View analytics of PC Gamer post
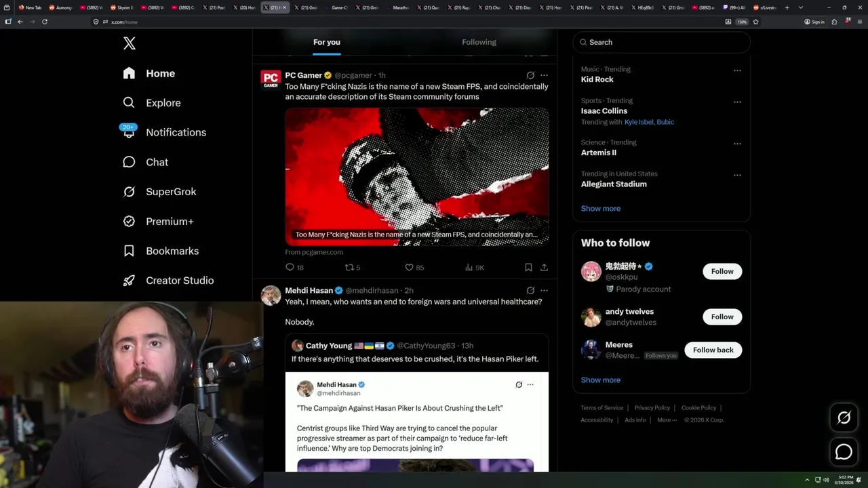 click(x=474, y=268)
